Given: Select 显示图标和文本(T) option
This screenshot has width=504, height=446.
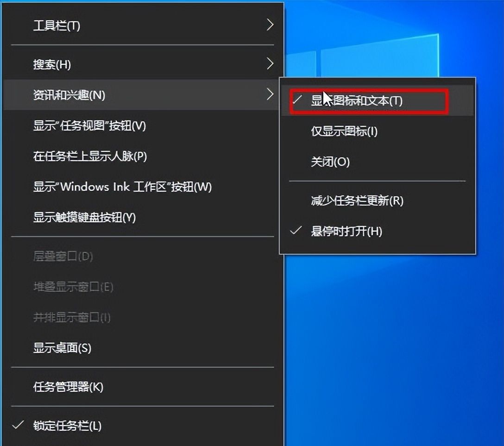Looking at the screenshot, I should [x=378, y=101].
